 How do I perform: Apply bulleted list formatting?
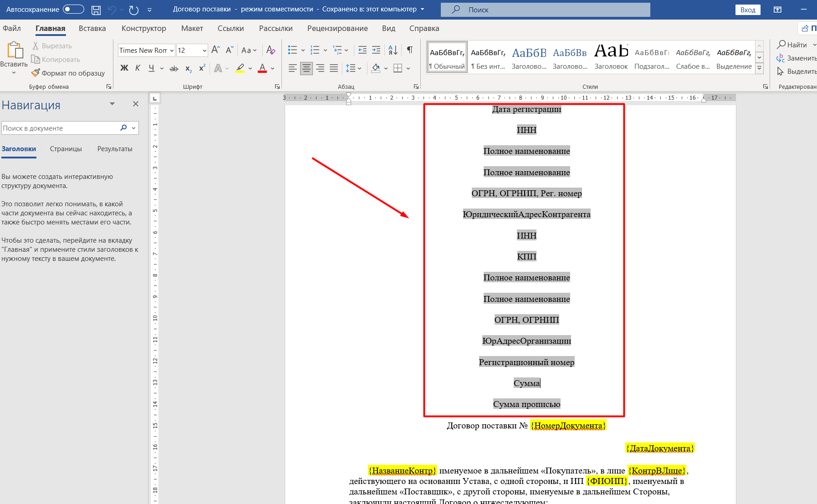tap(293, 50)
